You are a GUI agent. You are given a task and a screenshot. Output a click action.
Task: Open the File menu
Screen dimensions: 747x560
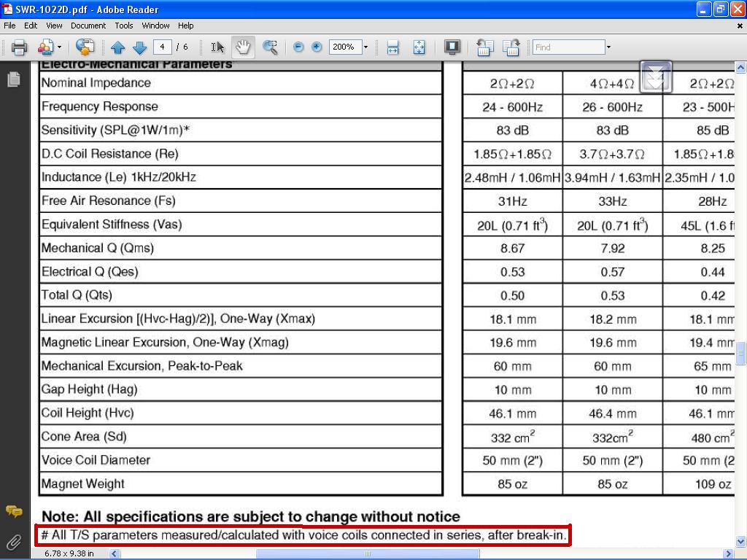coord(9,26)
